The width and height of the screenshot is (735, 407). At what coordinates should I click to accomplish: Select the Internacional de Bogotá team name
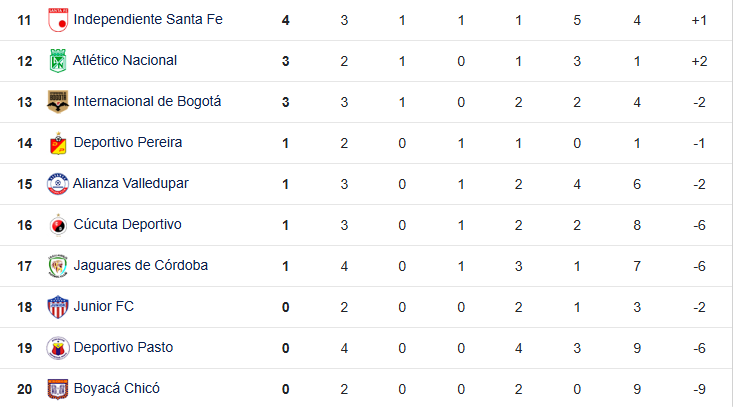tap(147, 101)
